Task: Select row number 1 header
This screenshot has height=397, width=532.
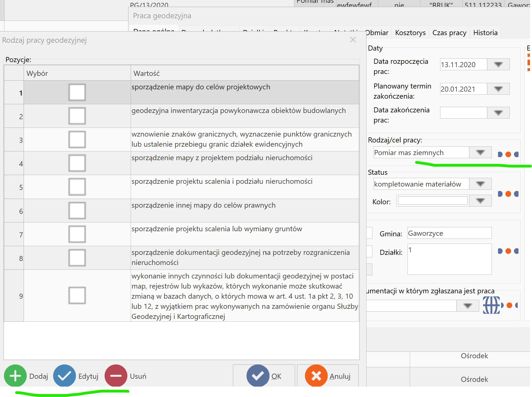Action: coord(14,92)
